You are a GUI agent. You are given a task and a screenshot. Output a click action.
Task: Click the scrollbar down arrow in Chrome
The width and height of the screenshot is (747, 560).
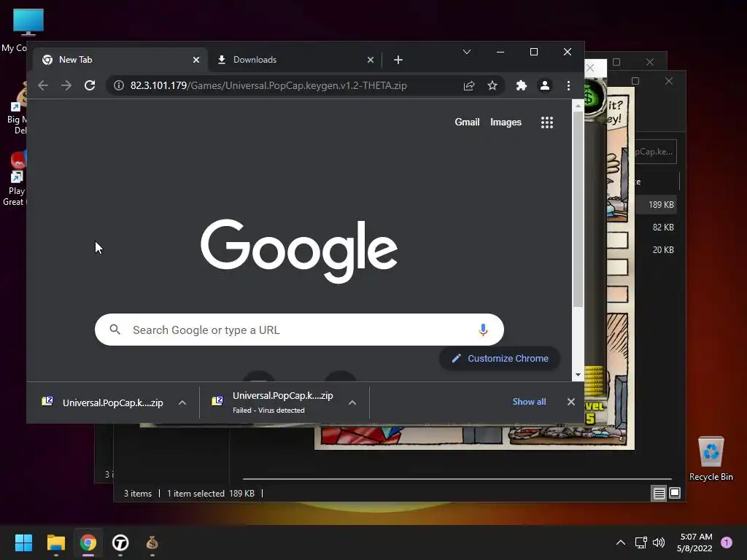point(578,374)
